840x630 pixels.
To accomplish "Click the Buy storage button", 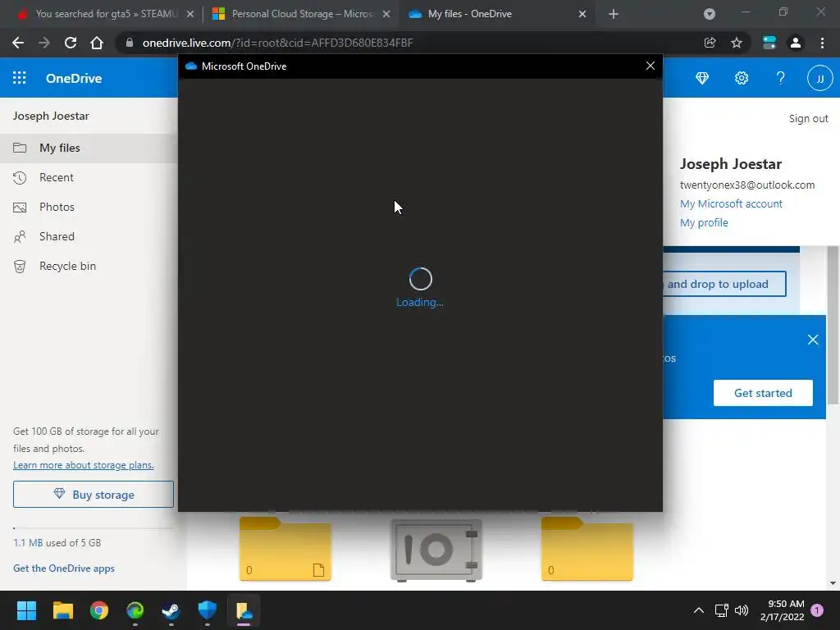I will 94,495.
